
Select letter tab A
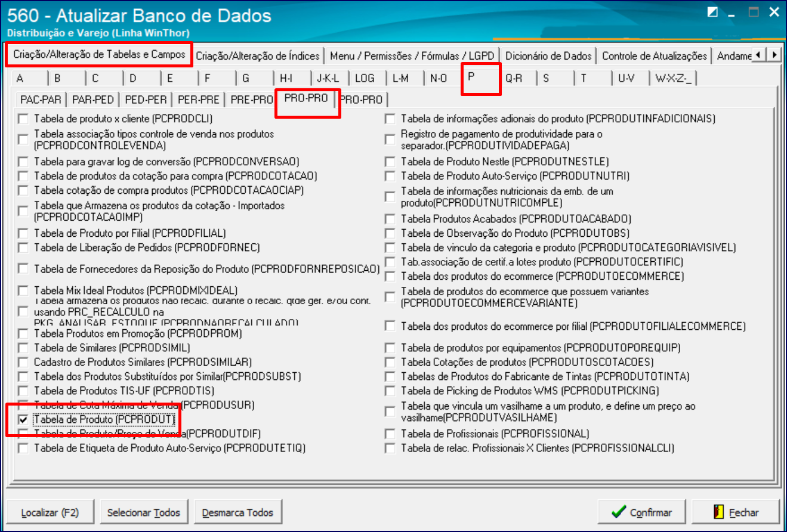pyautogui.click(x=29, y=79)
